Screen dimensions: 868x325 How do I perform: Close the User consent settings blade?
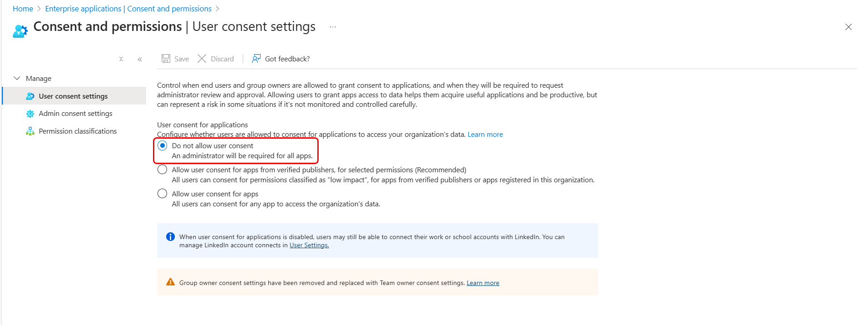pyautogui.click(x=848, y=27)
